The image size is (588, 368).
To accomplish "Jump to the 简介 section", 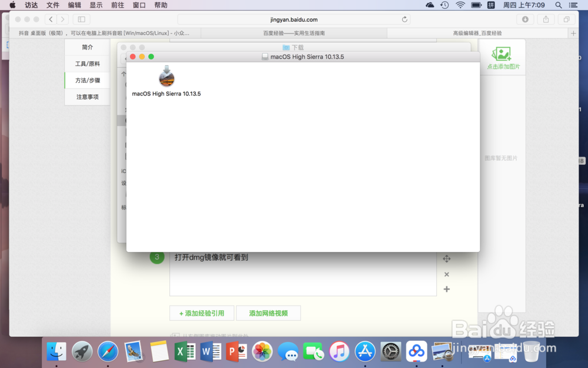I will click(88, 47).
